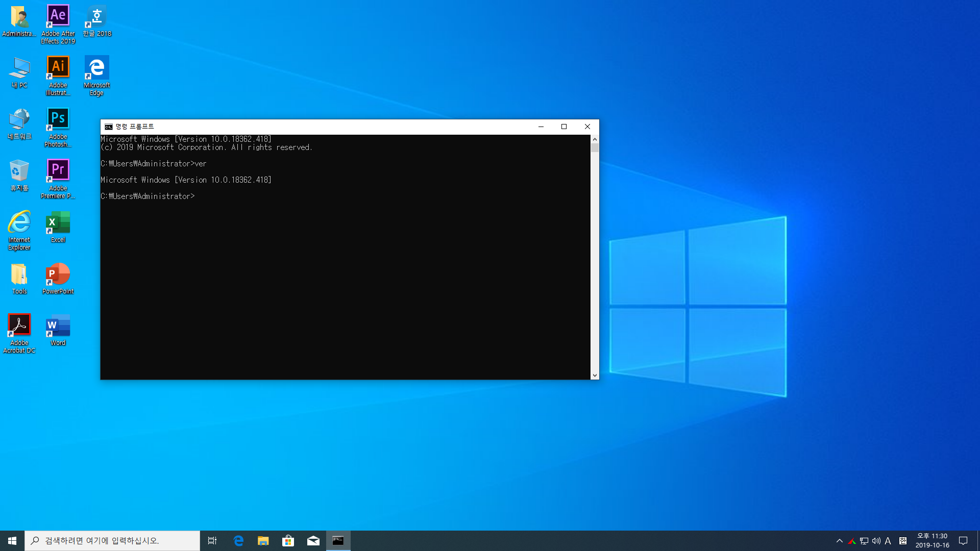Click the Command Prompt taskbar button
This screenshot has width=980, height=551.
point(338,541)
